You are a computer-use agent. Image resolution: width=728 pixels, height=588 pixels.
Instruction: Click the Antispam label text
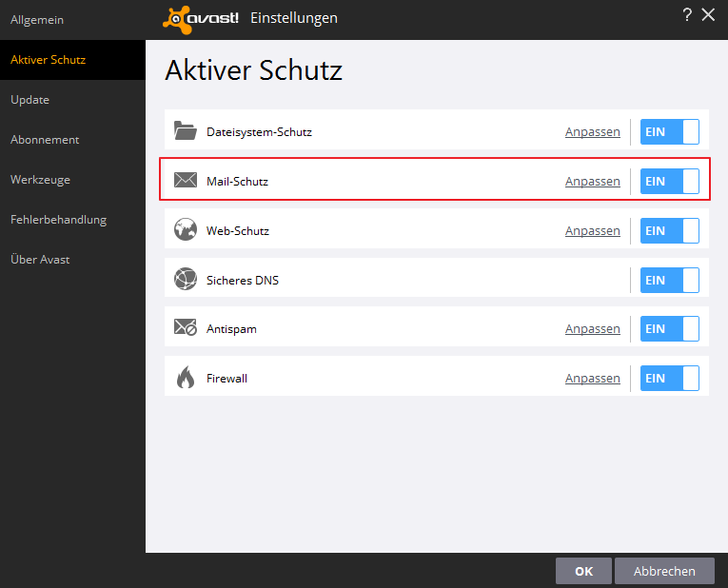point(231,329)
